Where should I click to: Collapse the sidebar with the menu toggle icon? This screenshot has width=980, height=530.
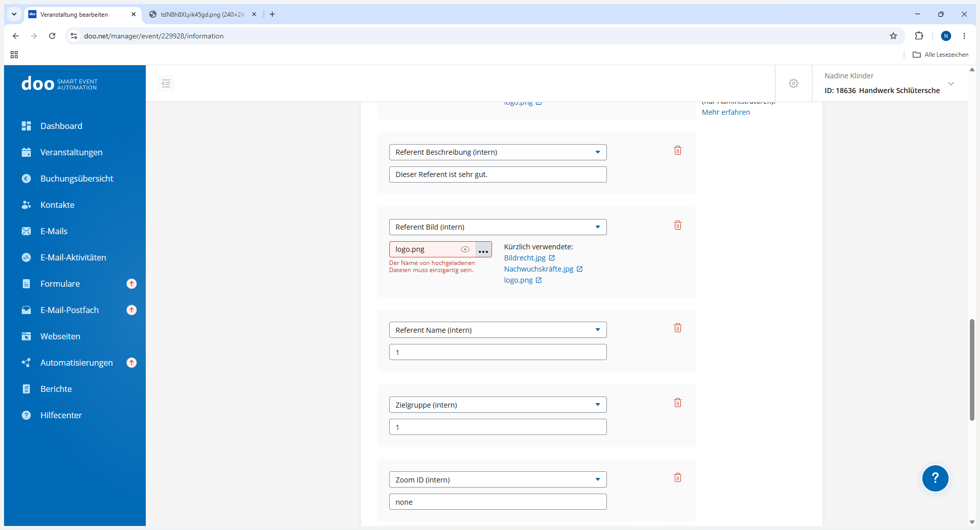[166, 83]
